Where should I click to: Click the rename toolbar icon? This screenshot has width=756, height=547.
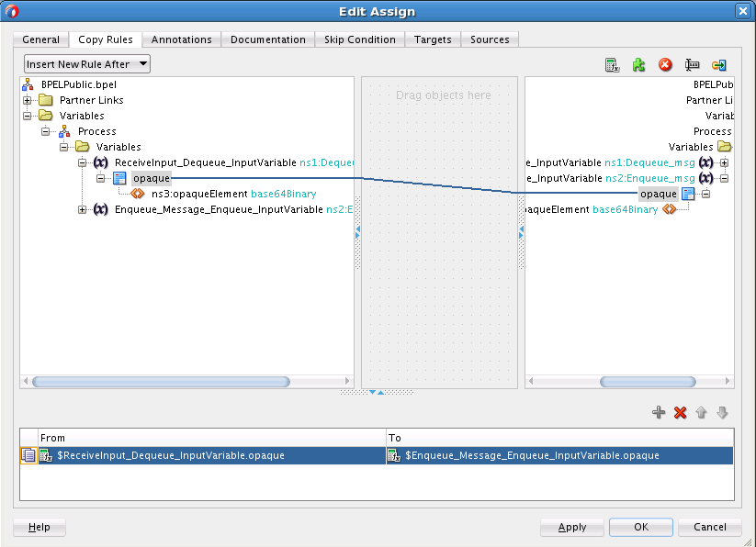coord(692,65)
